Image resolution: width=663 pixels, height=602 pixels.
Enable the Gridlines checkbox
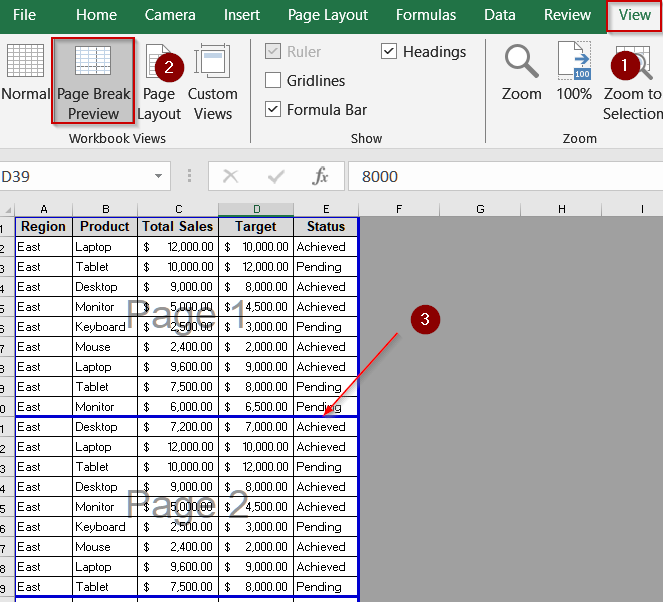click(273, 80)
